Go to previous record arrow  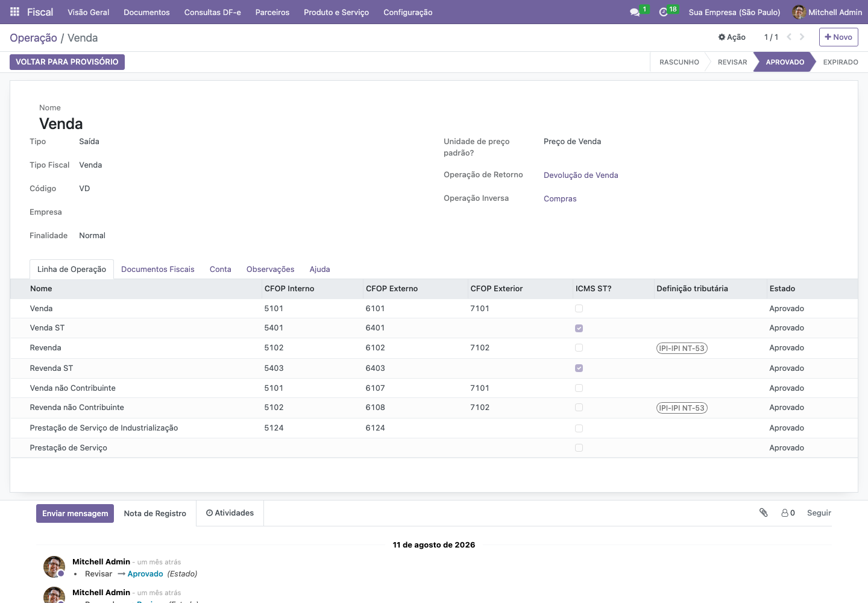(x=789, y=37)
